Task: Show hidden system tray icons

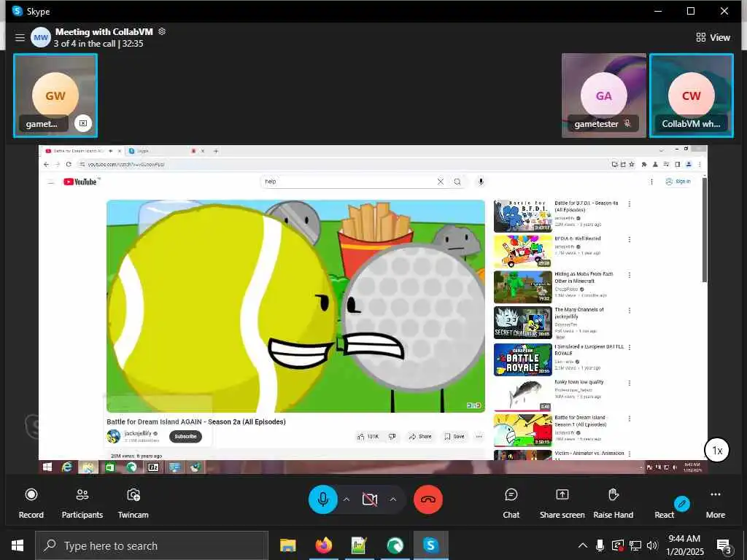Action: (583, 545)
